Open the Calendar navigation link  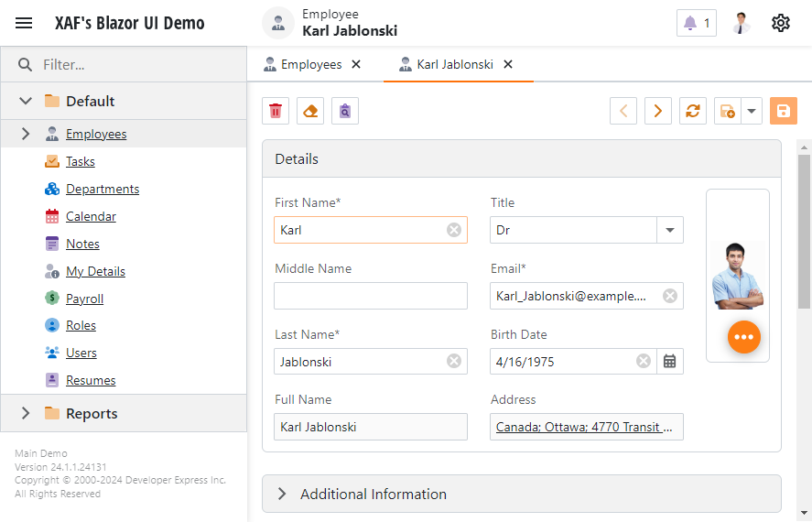91,216
